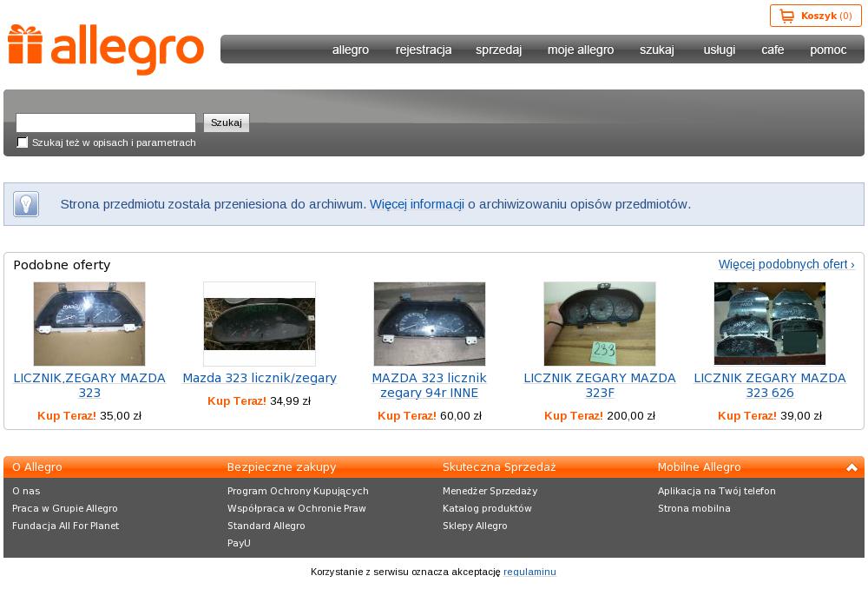
Task: Open the rejestracja menu item
Action: (x=424, y=50)
